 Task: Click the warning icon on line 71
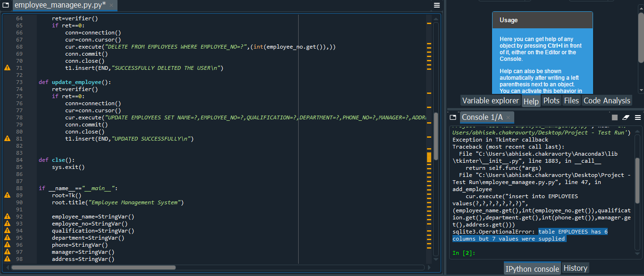click(7, 68)
